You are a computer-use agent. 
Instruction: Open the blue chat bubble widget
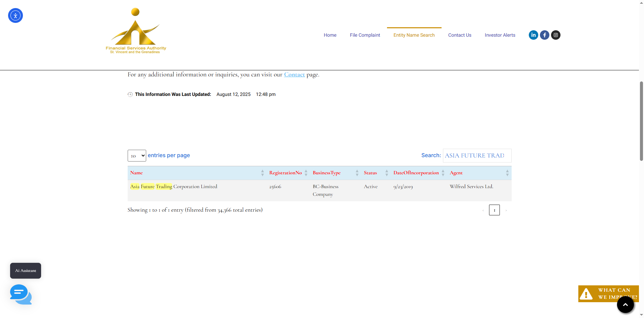[21, 294]
